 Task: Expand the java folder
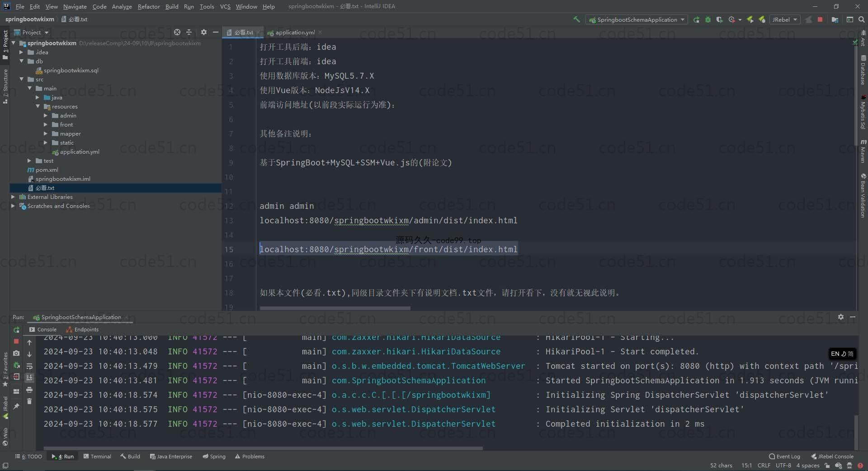[x=38, y=97]
